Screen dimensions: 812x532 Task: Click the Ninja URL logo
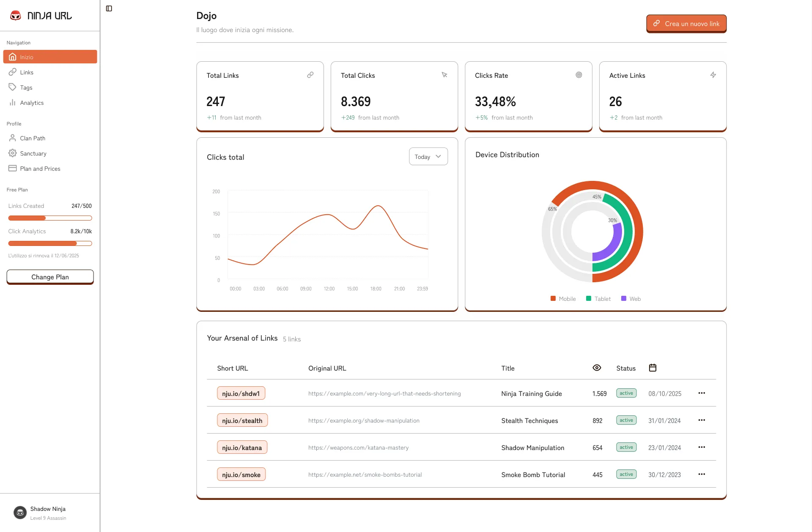coord(41,15)
